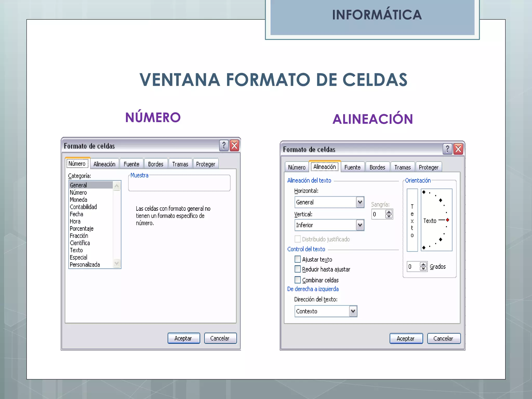Click Cancelar in right dialog
532x399 pixels.
[444, 338]
